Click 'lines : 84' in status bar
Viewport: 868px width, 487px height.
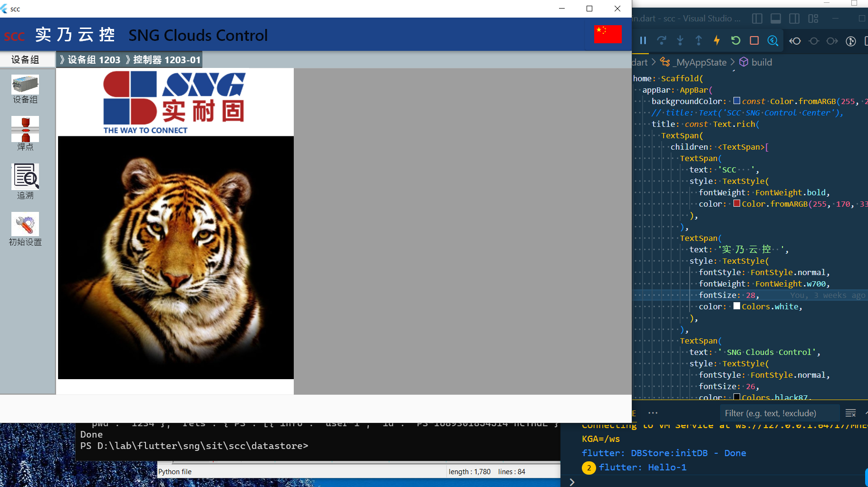pyautogui.click(x=512, y=472)
